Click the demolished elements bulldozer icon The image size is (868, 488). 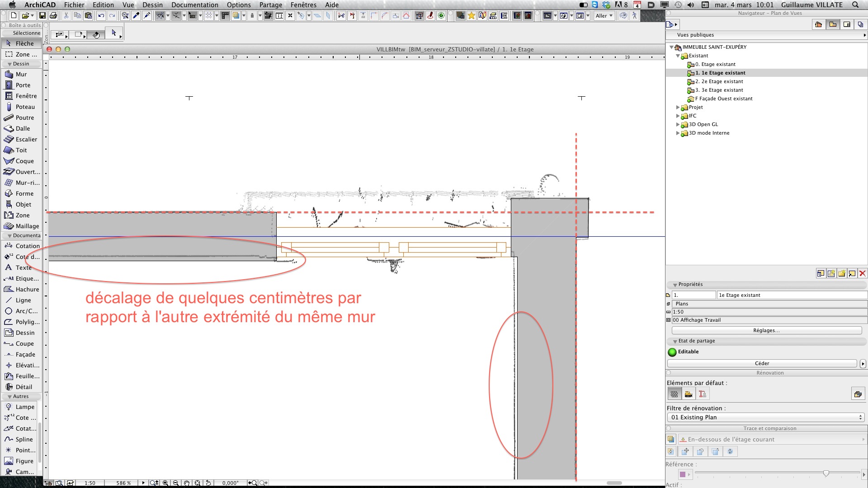688,394
